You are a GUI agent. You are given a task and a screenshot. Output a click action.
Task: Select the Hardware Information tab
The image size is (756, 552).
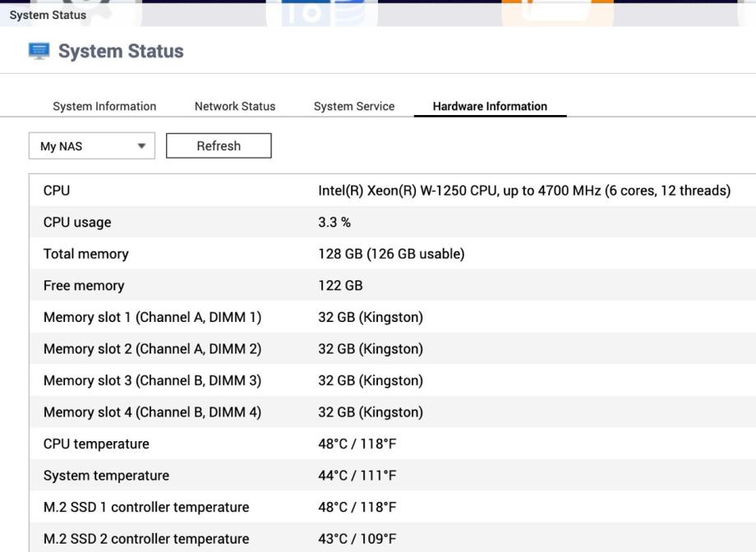click(x=490, y=106)
